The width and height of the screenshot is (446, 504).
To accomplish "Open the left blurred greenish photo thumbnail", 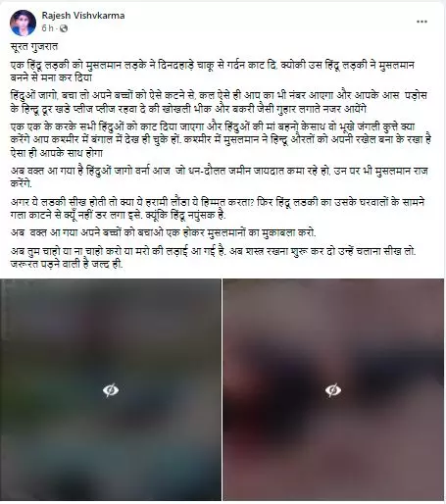I will (111, 389).
